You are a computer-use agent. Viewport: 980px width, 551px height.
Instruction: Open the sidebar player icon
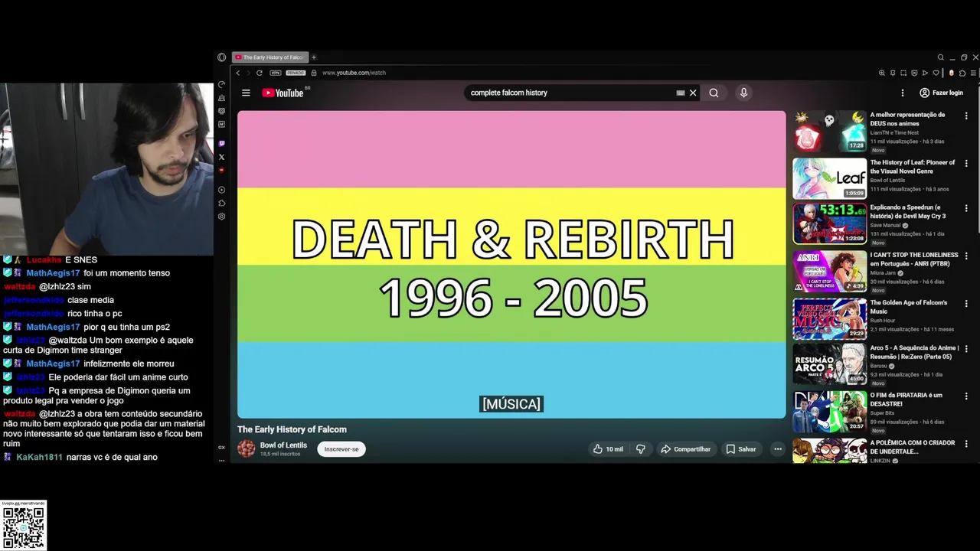222,190
